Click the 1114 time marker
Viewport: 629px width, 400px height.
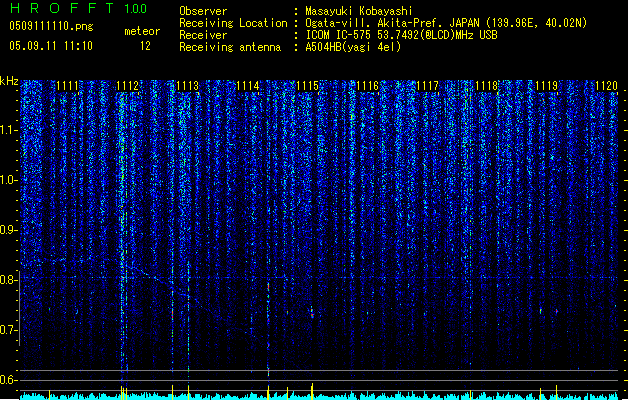pos(248,86)
